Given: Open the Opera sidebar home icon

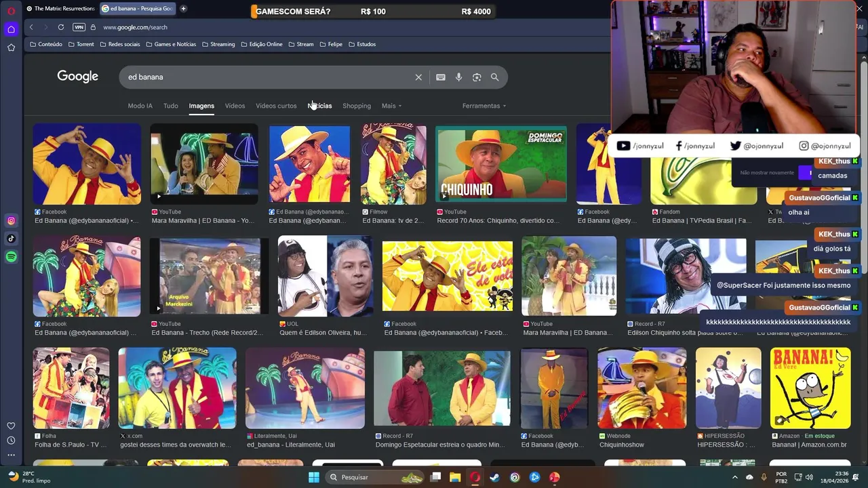Looking at the screenshot, I should coord(11,29).
